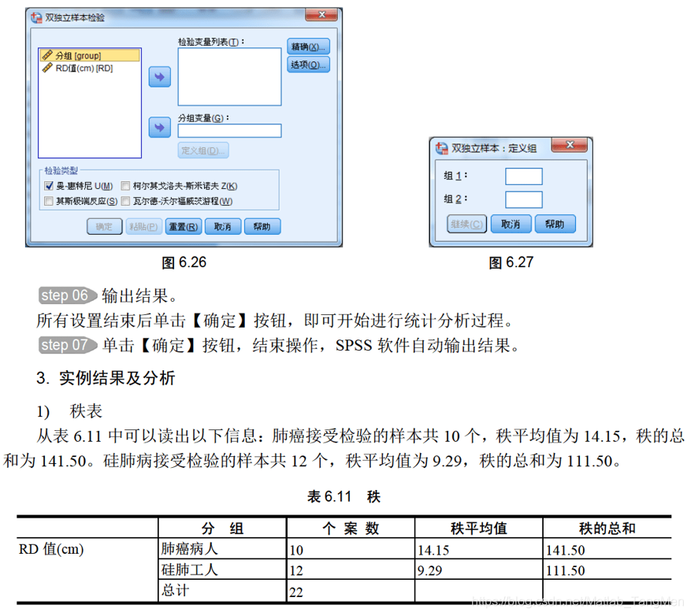Click 确定 in the test dialog

(105, 227)
